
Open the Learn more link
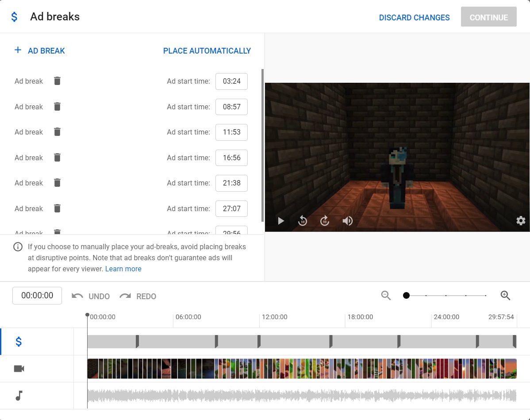[x=123, y=269]
